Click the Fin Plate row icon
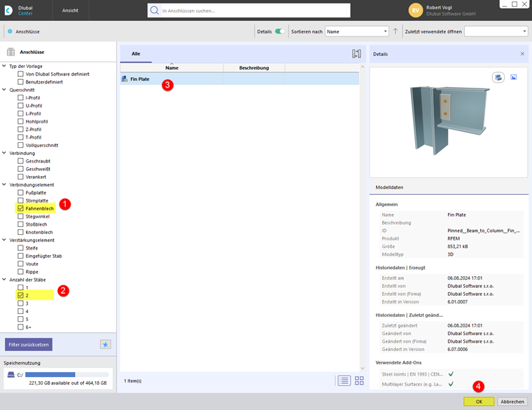The image size is (532, 410). click(125, 78)
